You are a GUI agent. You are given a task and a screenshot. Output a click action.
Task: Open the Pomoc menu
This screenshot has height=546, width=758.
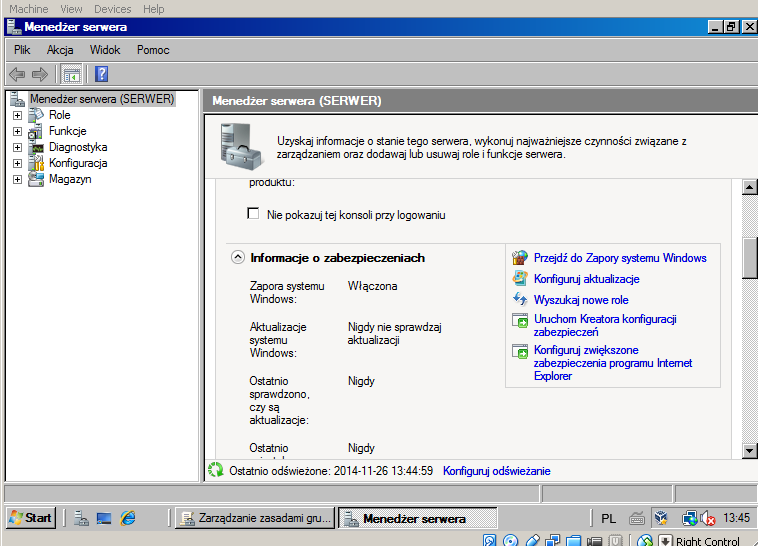(x=153, y=50)
